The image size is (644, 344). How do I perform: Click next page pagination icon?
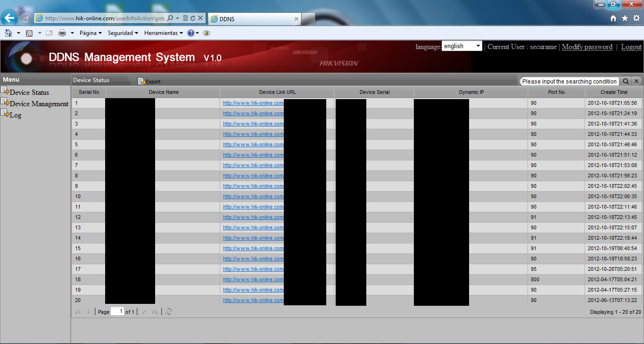pos(144,311)
